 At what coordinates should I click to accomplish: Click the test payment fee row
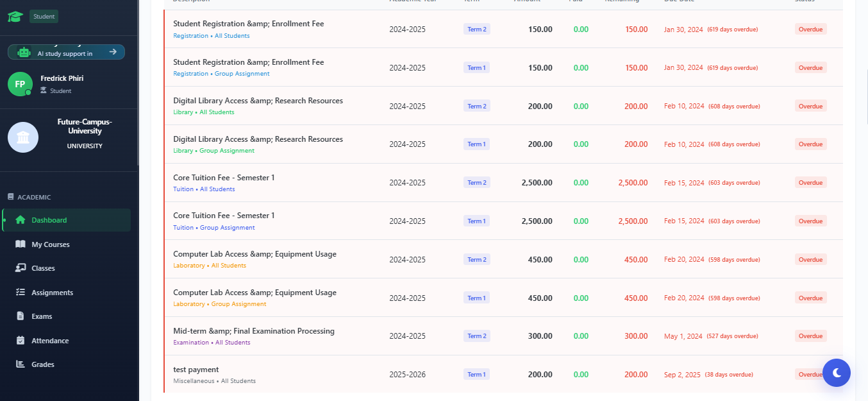tap(321, 375)
